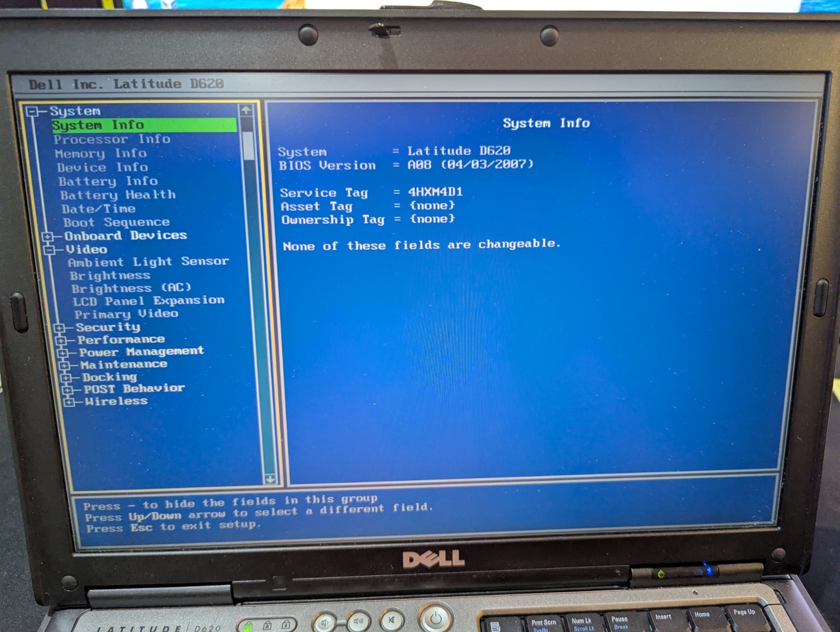The height and width of the screenshot is (632, 840).
Task: Click the scroll up arrow in tree pane
Action: point(246,110)
